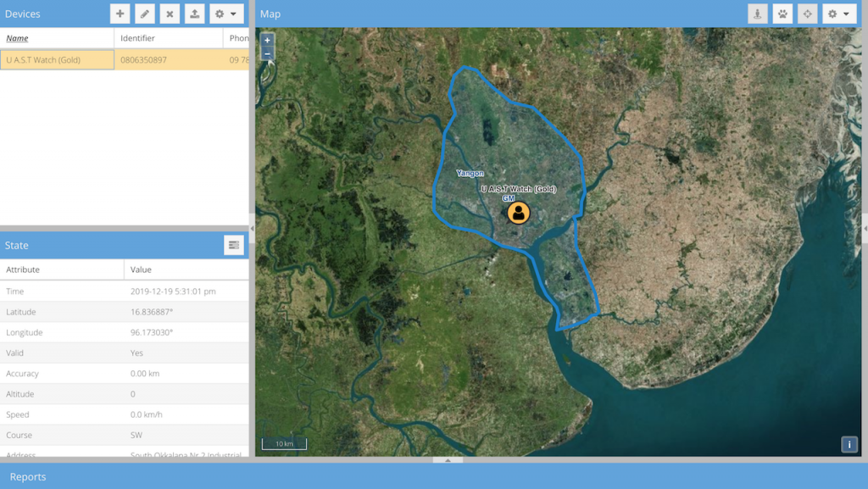Viewport: 868px width, 489px height.
Task: Open the Map settings gear dropdown
Action: click(839, 14)
